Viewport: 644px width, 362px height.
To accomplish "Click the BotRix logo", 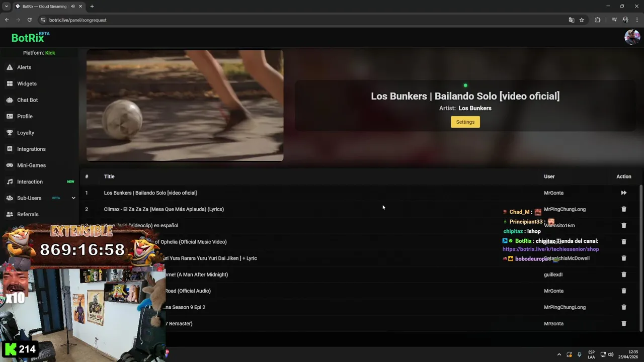I will (28, 38).
